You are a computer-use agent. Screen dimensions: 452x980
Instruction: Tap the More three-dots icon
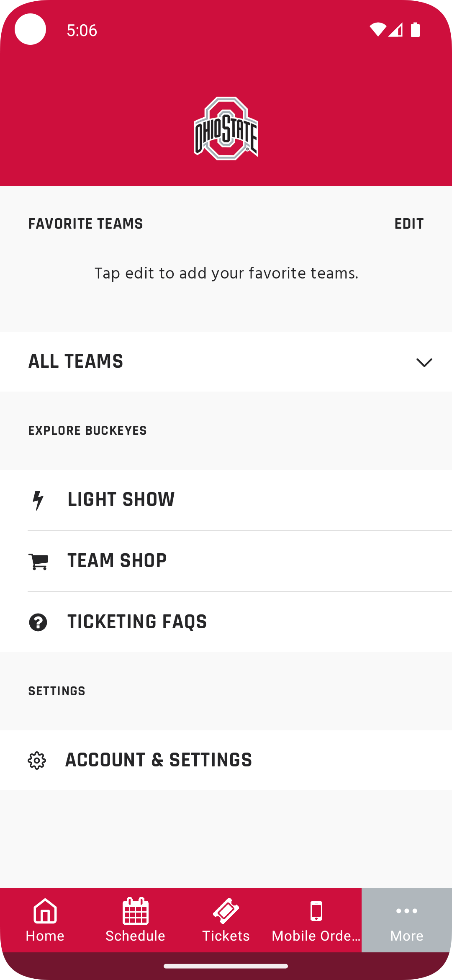[x=407, y=910]
